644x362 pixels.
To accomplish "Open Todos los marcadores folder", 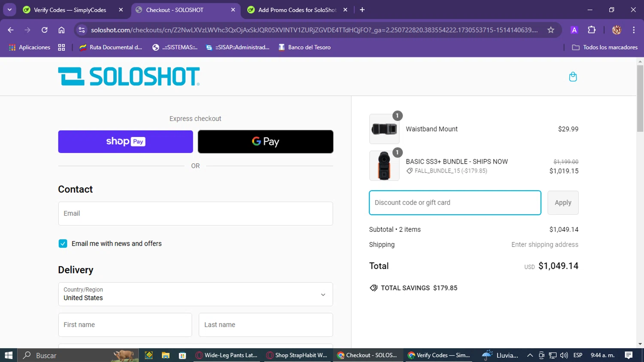I will coord(605,47).
